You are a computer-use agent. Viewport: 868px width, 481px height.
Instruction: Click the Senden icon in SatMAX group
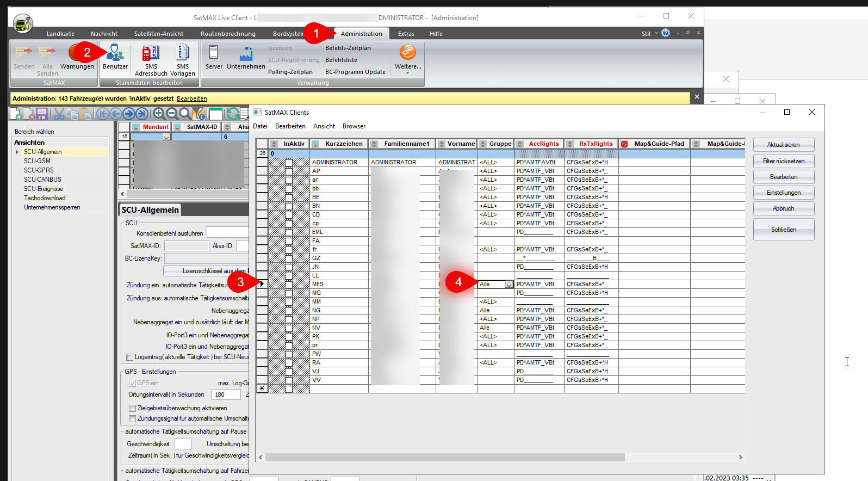point(24,52)
